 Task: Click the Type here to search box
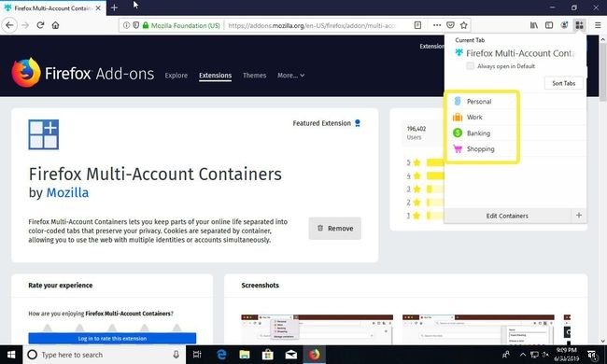[x=105, y=355]
